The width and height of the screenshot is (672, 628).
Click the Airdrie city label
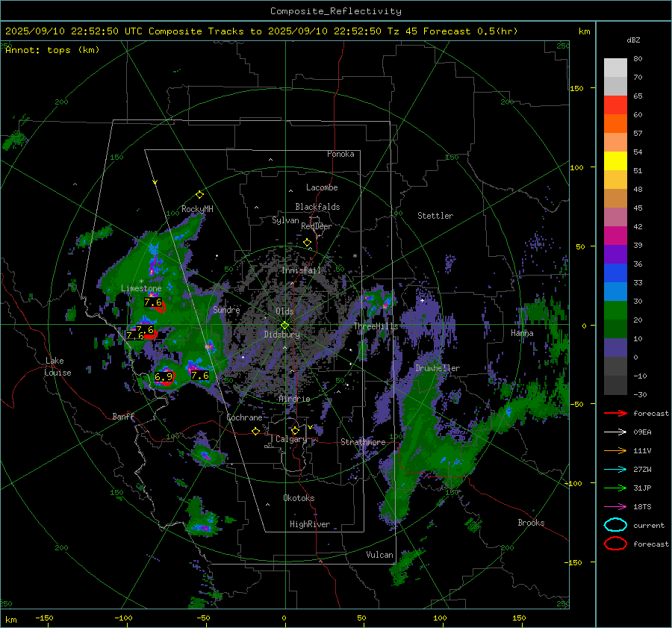point(294,399)
